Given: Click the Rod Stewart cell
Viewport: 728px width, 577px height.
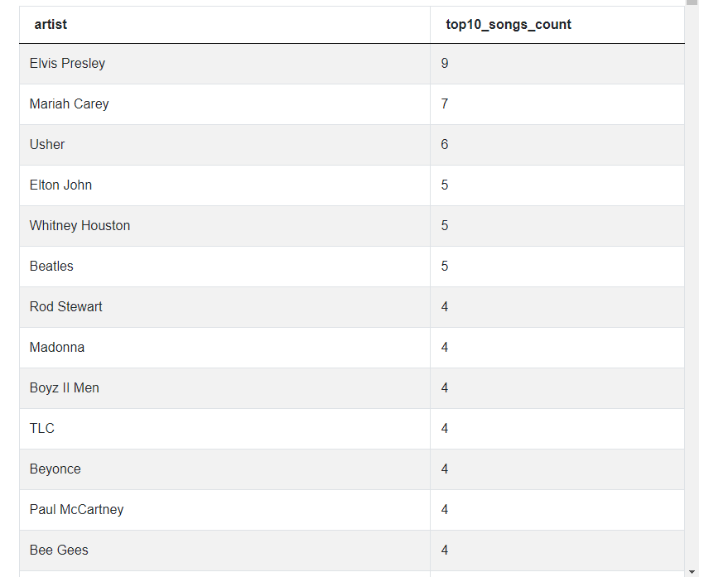Looking at the screenshot, I should coord(65,306).
